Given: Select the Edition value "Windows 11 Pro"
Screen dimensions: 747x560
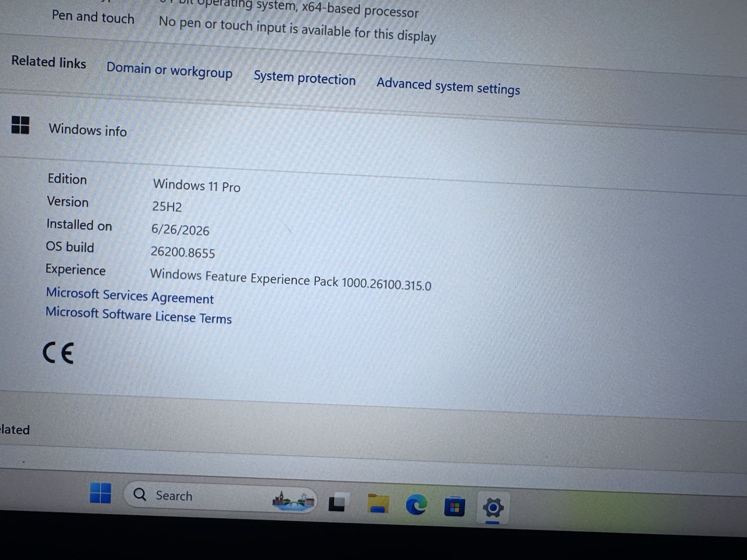Looking at the screenshot, I should [x=197, y=185].
